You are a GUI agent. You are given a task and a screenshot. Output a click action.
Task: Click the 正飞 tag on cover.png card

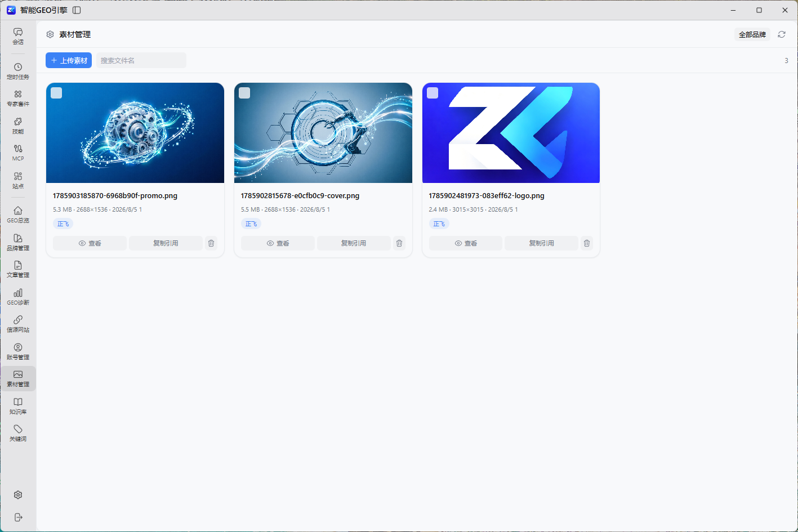[x=251, y=223]
